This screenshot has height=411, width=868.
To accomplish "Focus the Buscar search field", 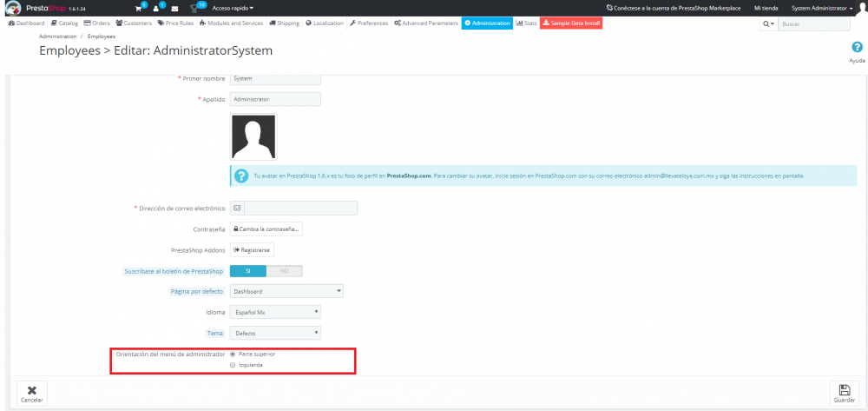I will coord(814,23).
